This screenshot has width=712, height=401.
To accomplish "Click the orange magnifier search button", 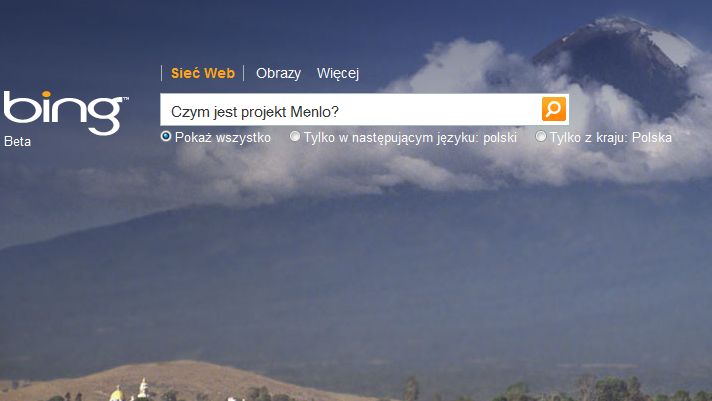I will (554, 109).
